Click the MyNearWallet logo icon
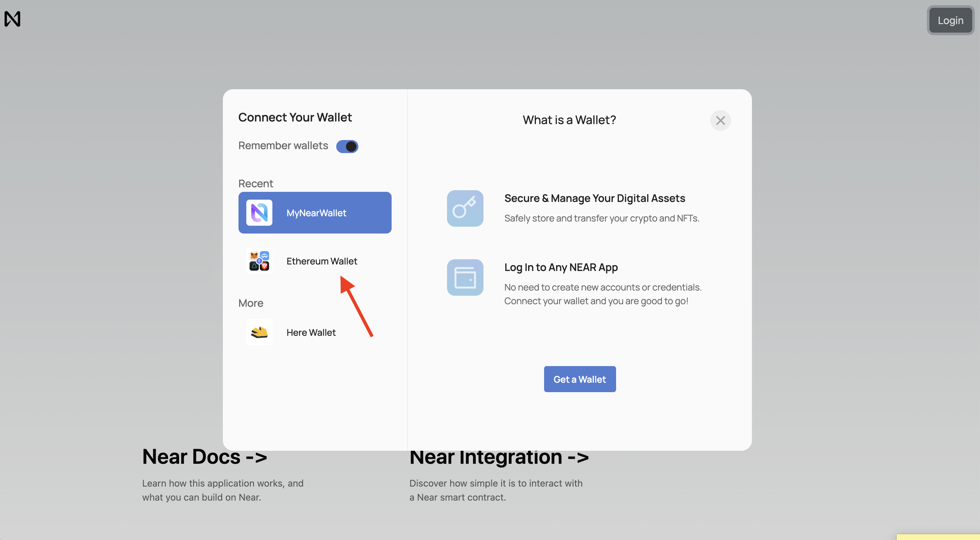This screenshot has width=980, height=540. pyautogui.click(x=259, y=213)
